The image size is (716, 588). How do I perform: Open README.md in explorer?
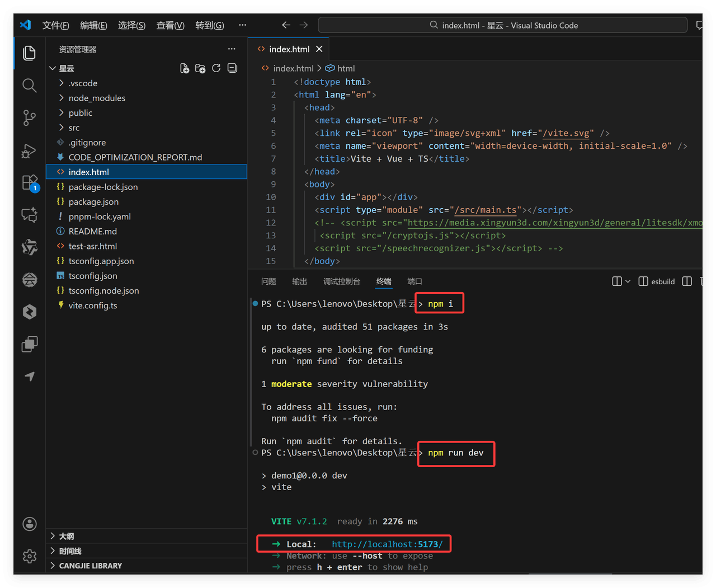[147, 231]
